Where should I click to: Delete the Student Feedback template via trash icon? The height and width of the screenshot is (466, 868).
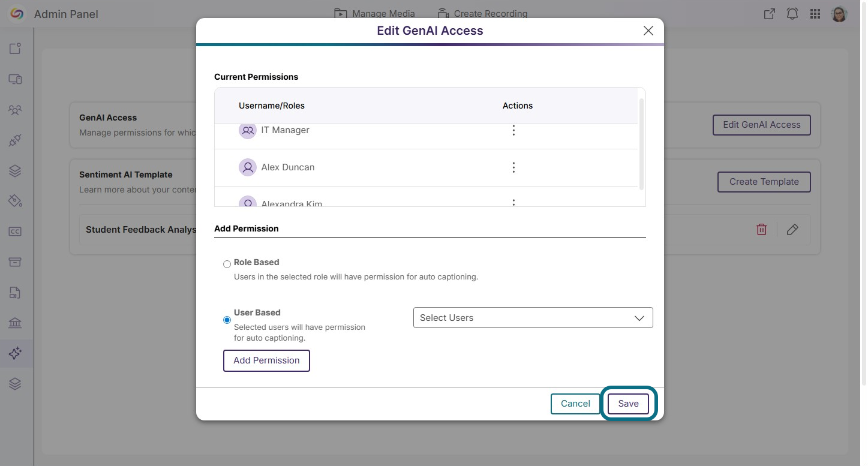[761, 229]
